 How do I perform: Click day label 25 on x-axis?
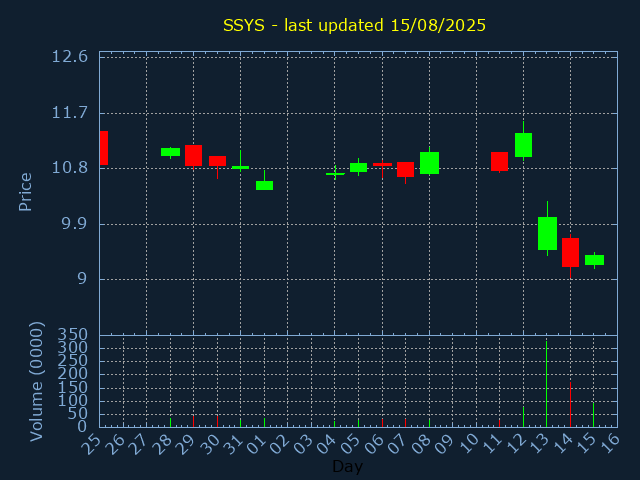(92, 444)
